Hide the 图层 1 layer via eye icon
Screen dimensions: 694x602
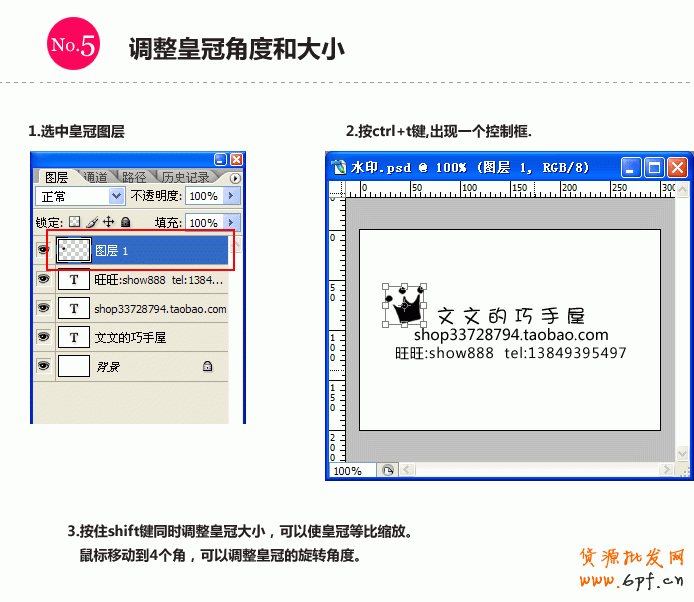click(x=43, y=250)
